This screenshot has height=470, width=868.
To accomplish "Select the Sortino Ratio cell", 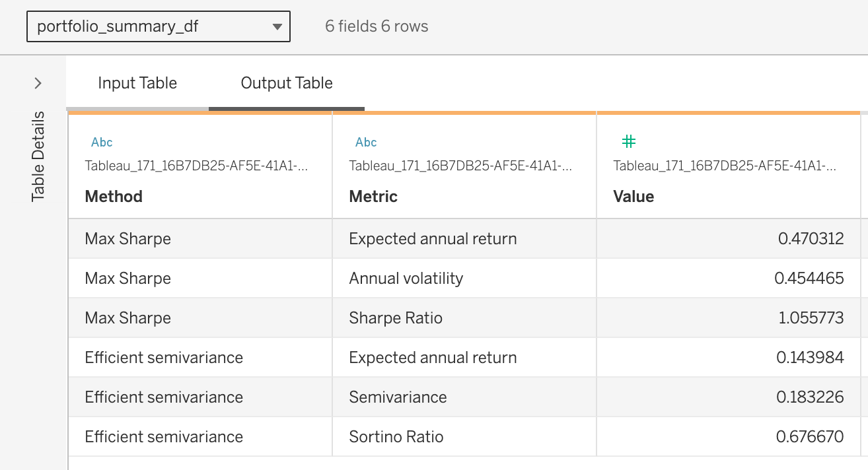I will 396,437.
